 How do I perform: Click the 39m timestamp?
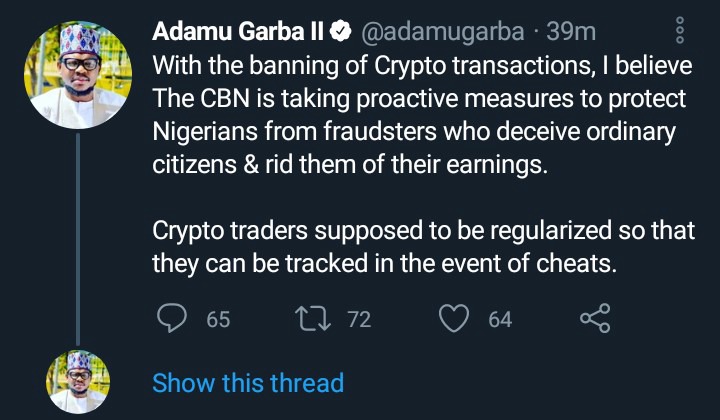click(571, 32)
